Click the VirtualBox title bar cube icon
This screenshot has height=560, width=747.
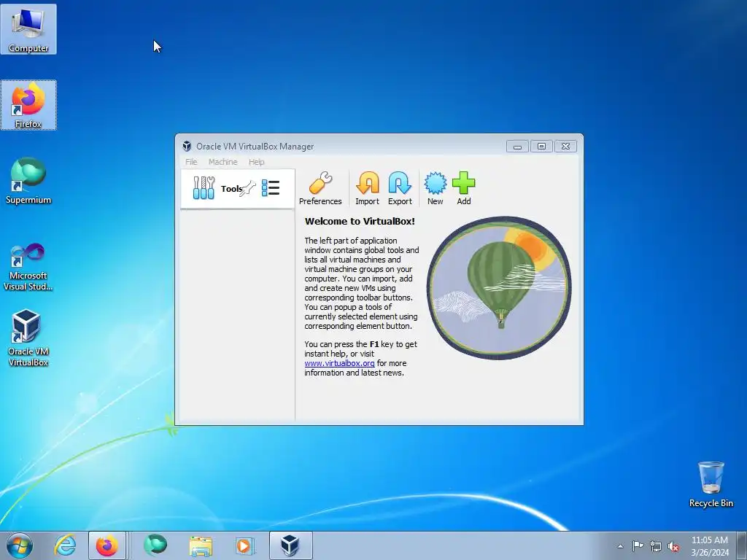tap(187, 146)
